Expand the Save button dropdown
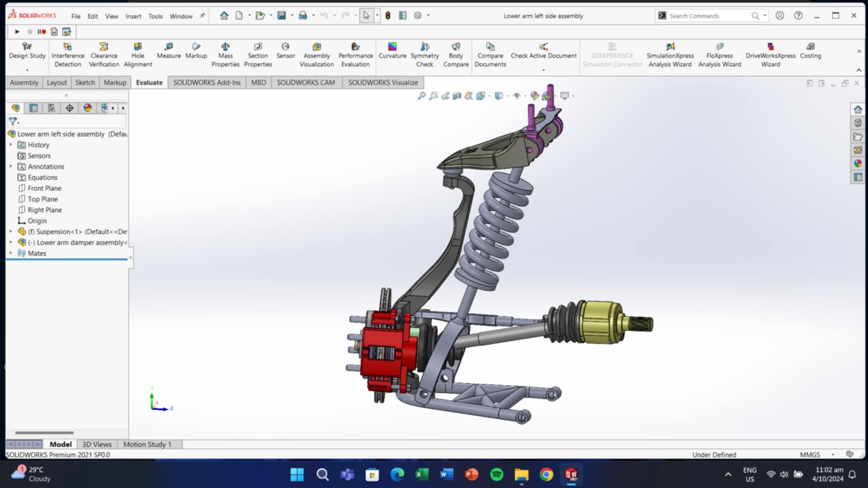The width and height of the screenshot is (868, 488). (x=292, y=16)
